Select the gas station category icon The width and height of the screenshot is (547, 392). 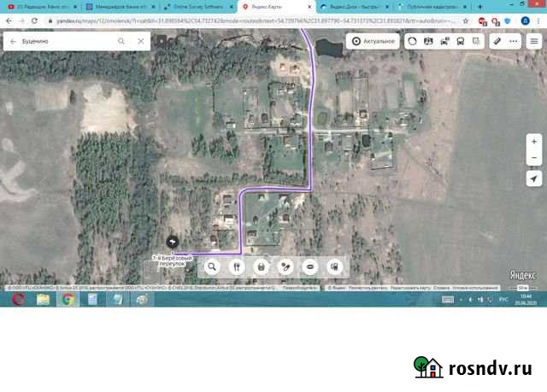(334, 266)
